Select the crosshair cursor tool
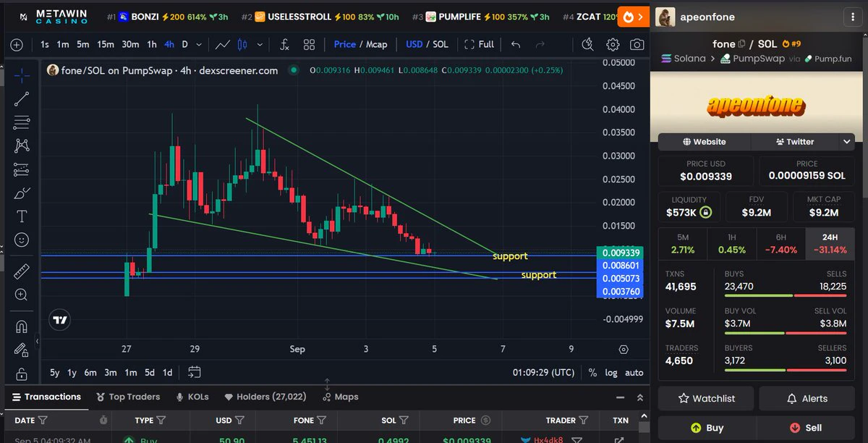Viewport: 868px width, 443px height. point(22,75)
